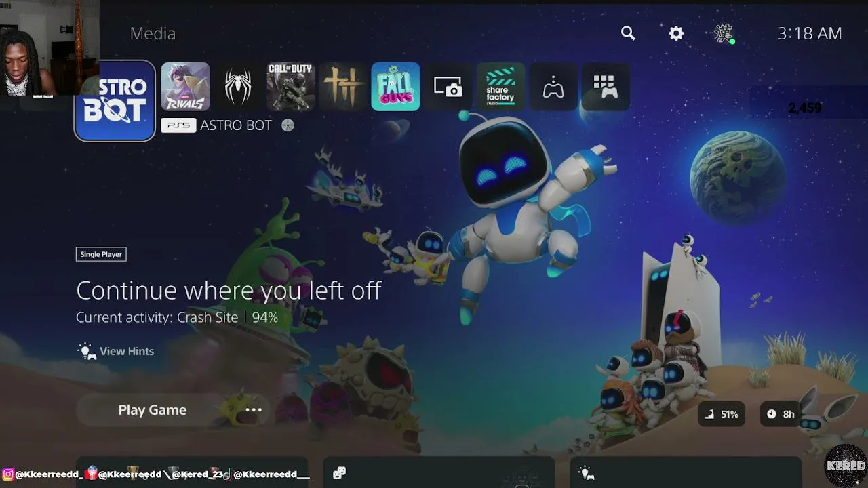Viewport: 868px width, 488px height.
Task: Open the Spider-Man game tile
Action: tap(238, 87)
